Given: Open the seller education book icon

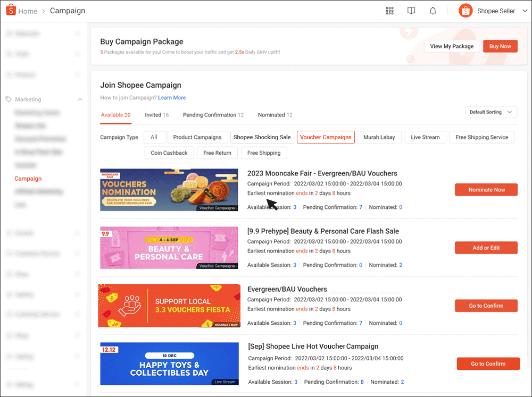Looking at the screenshot, I should click(x=411, y=11).
